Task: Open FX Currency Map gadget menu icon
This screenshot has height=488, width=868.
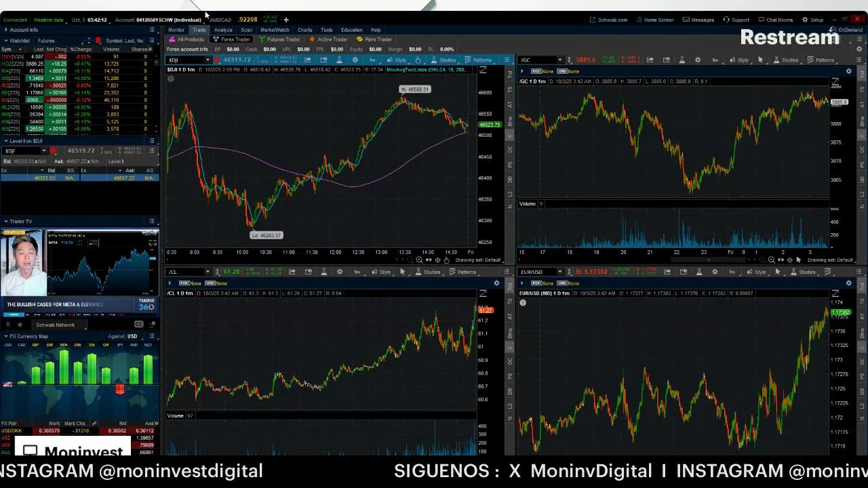Action: pos(151,336)
